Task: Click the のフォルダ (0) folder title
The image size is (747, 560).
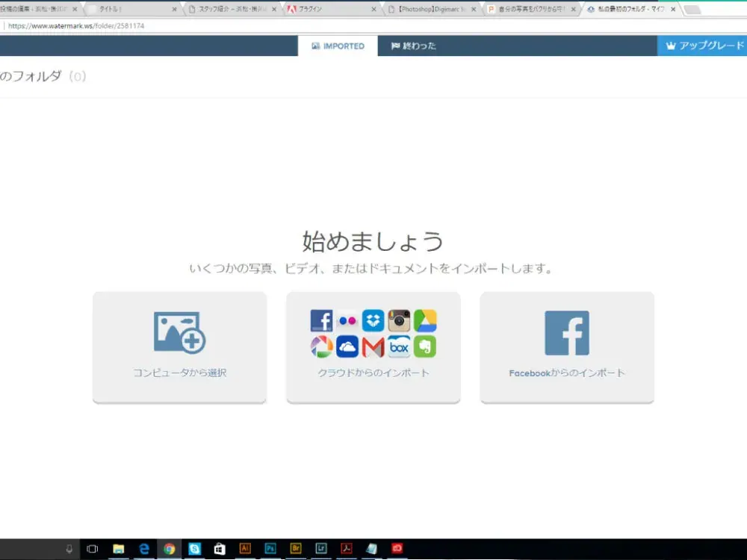Action: (x=43, y=76)
